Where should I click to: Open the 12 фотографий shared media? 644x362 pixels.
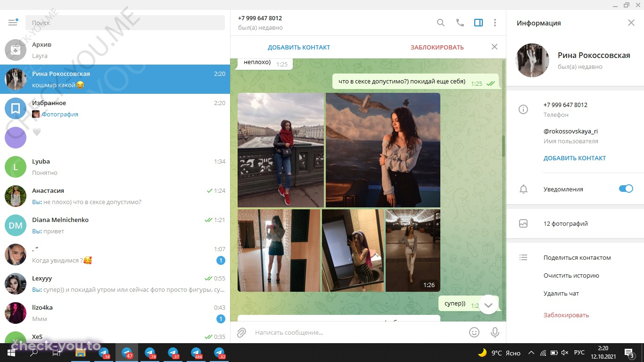point(575,223)
